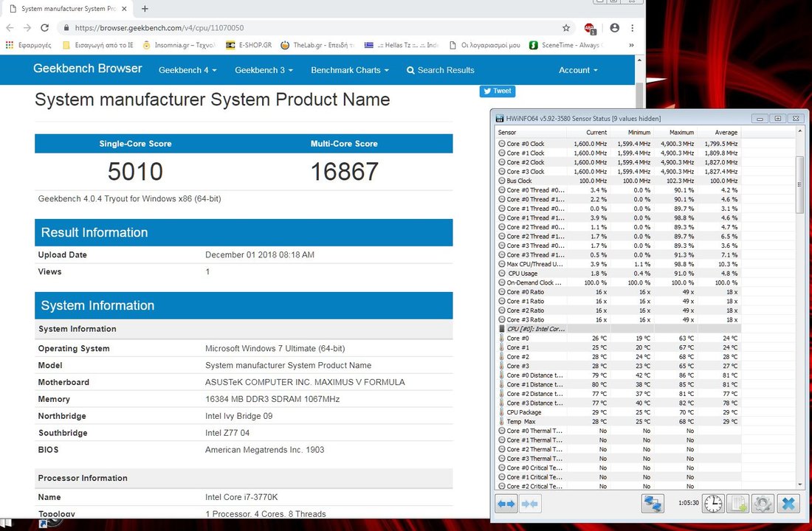Screen dimensions: 812x531
Task: Go back in Chrome browser
Action: pos(10,28)
